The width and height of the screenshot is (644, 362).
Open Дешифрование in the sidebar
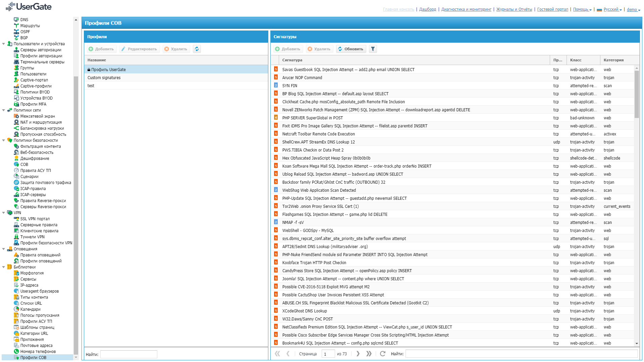pyautogui.click(x=35, y=159)
